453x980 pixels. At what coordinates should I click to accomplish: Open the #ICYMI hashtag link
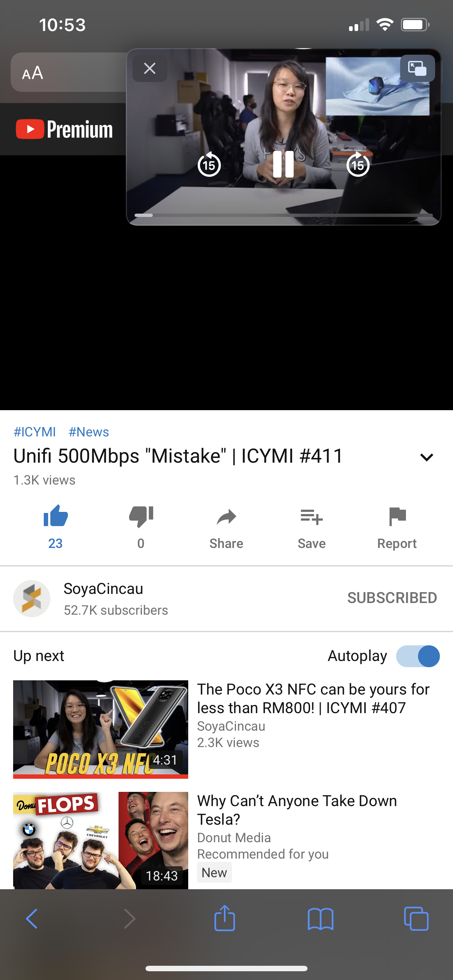pyautogui.click(x=35, y=432)
